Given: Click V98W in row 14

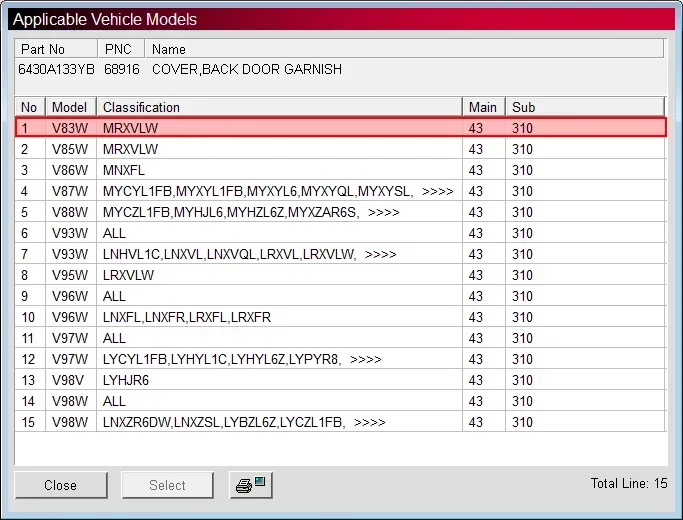Looking at the screenshot, I should 70,401.
